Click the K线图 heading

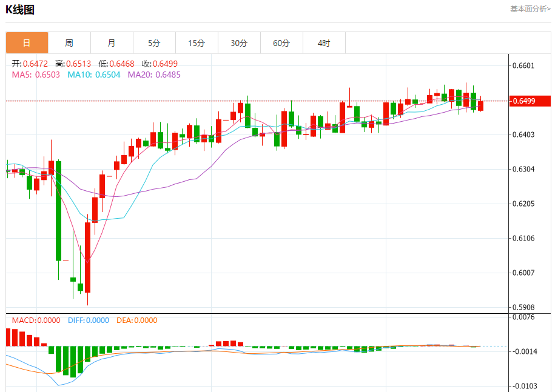20,10
